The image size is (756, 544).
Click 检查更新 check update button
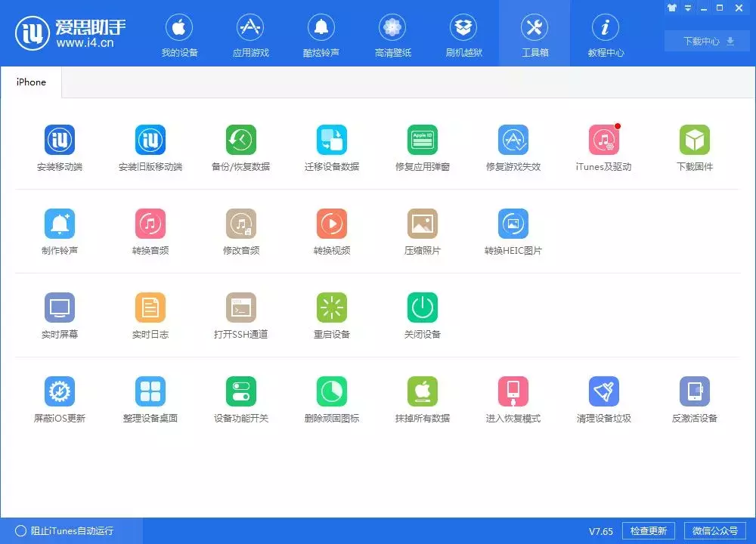pos(649,531)
